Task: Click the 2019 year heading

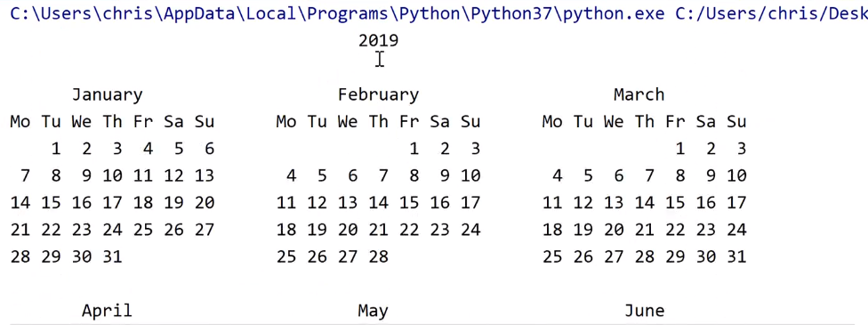Action: [x=378, y=40]
